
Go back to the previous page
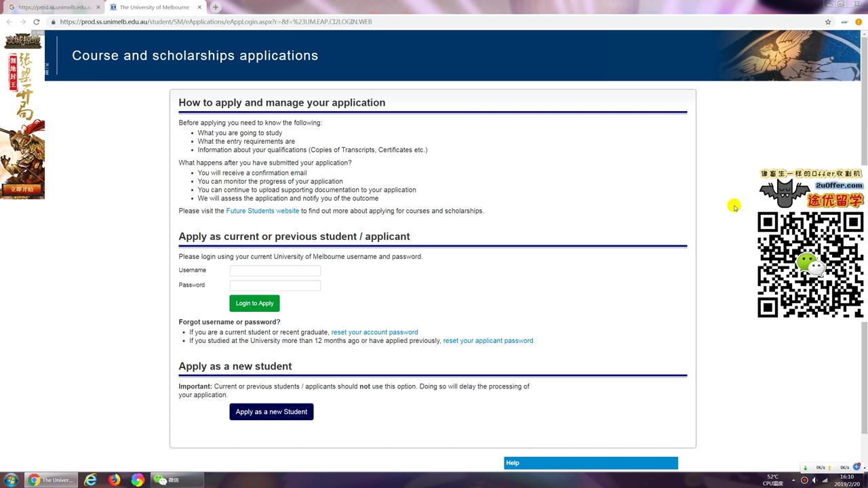(9, 22)
